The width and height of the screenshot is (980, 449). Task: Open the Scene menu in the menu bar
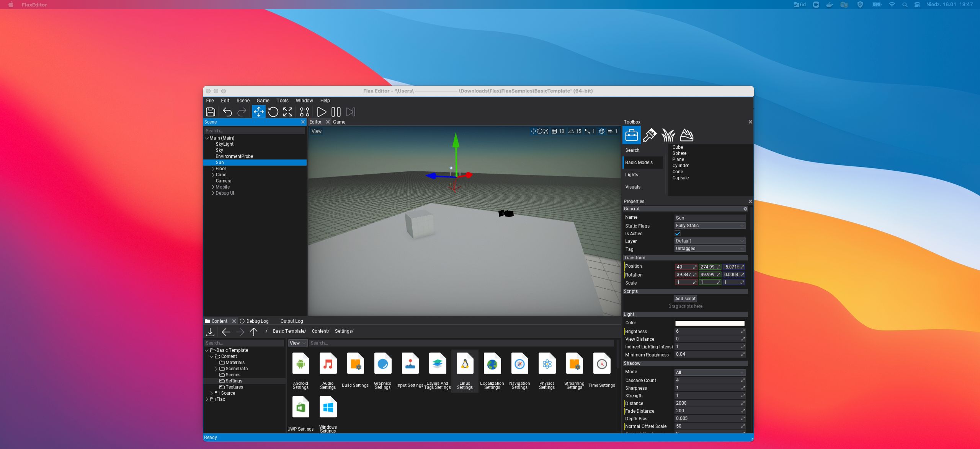tap(243, 101)
